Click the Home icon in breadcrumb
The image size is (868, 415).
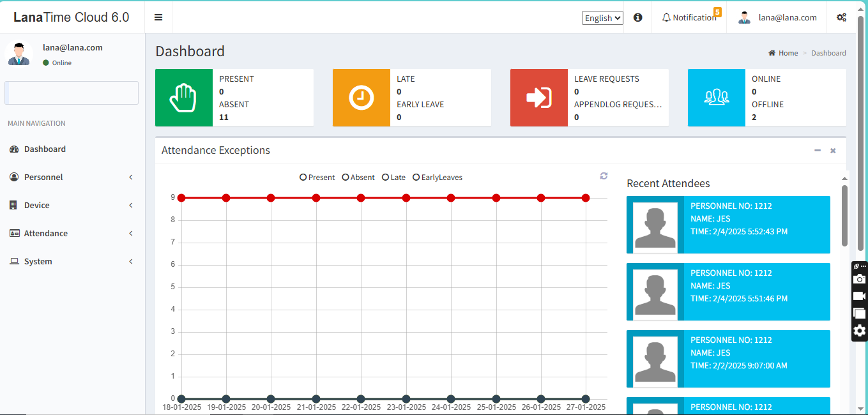pos(772,53)
